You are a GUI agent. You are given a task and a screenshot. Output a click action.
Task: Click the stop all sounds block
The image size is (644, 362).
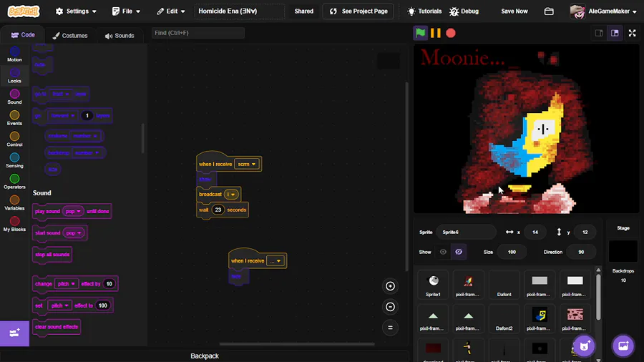pos(52,255)
